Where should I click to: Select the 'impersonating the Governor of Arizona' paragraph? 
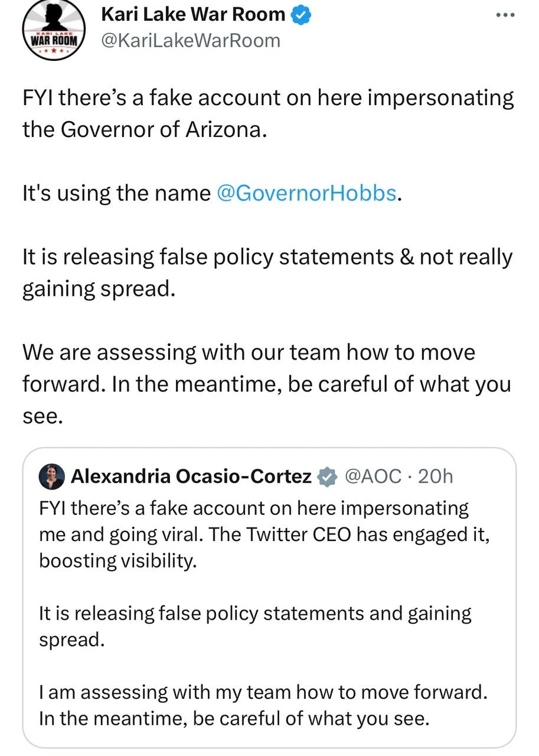click(x=268, y=113)
